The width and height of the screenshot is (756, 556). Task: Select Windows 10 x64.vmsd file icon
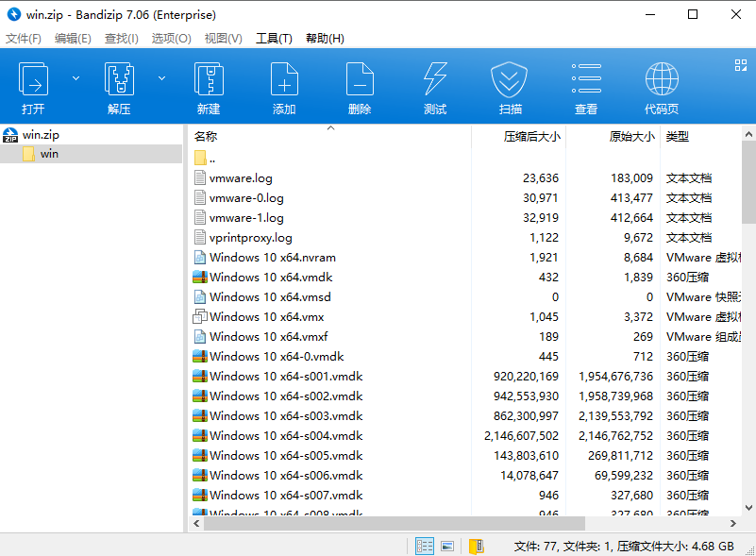[x=199, y=296]
